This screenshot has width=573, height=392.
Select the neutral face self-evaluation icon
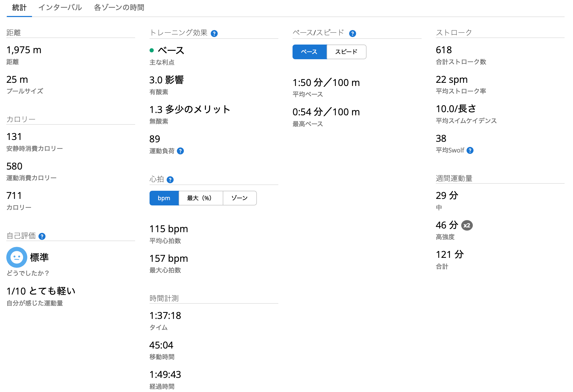tap(17, 257)
